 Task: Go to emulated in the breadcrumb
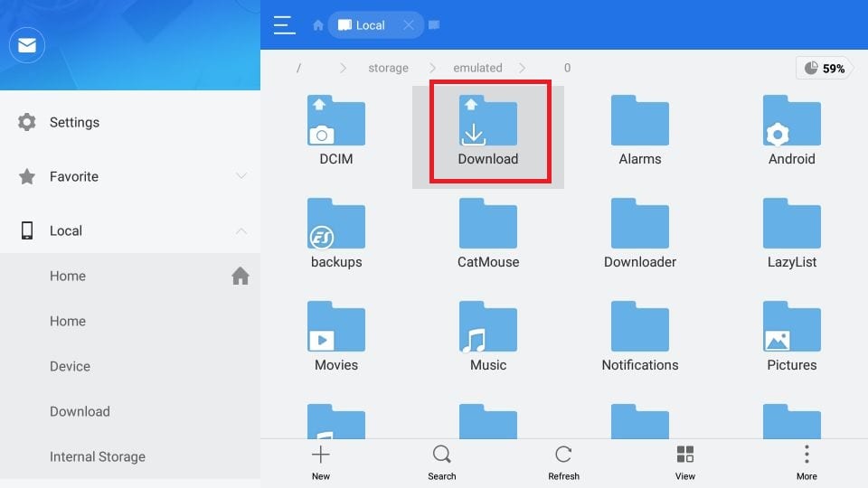[477, 68]
